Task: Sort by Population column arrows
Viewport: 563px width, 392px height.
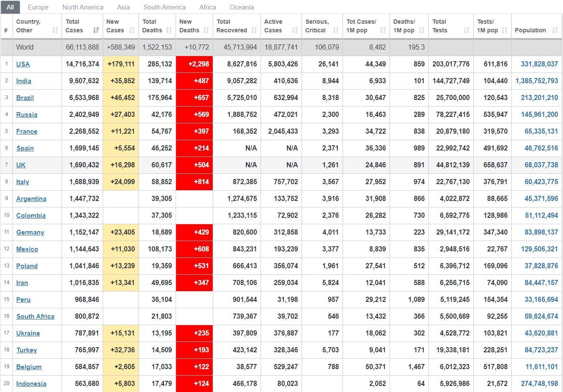Action: coord(554,30)
